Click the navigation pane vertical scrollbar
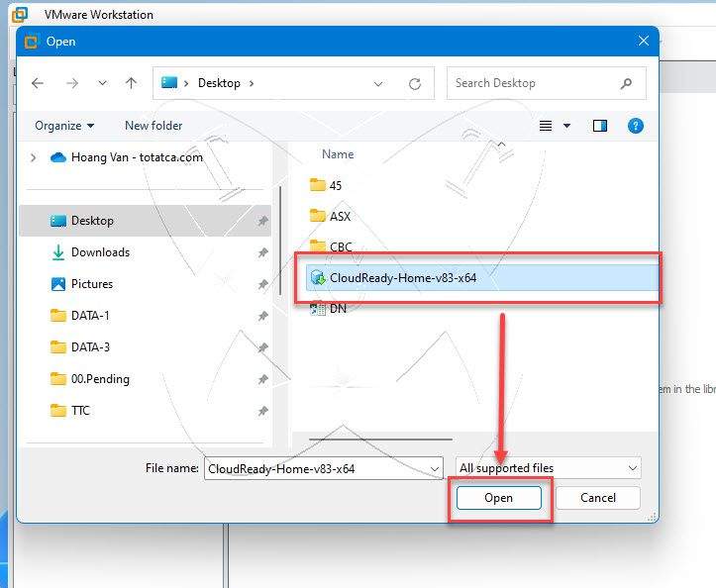 click(279, 241)
